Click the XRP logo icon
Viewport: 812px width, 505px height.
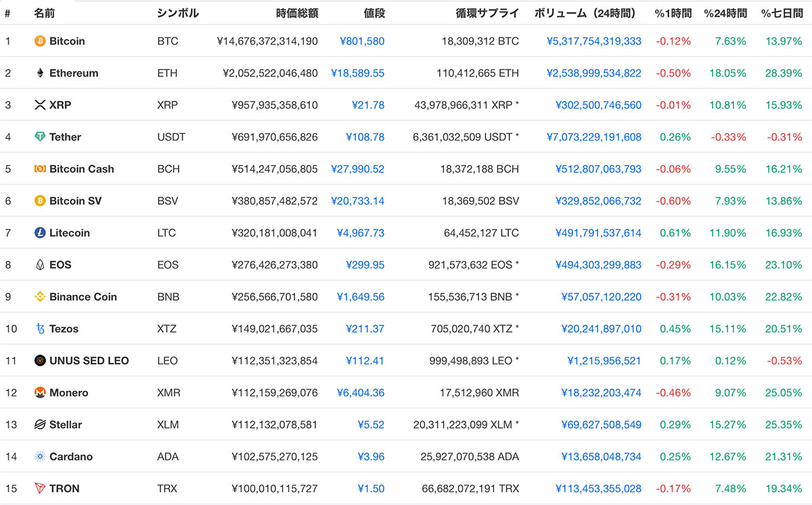click(40, 105)
